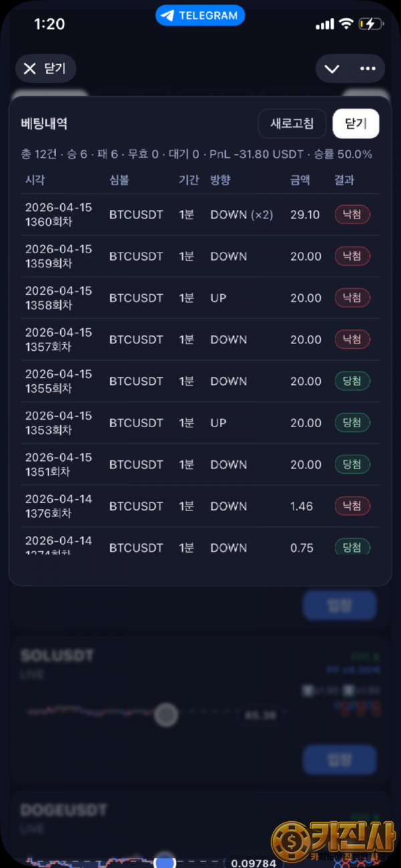Tap the 당첨 badge for round 1353회차
Screen dimensions: 401x868
pos(352,423)
